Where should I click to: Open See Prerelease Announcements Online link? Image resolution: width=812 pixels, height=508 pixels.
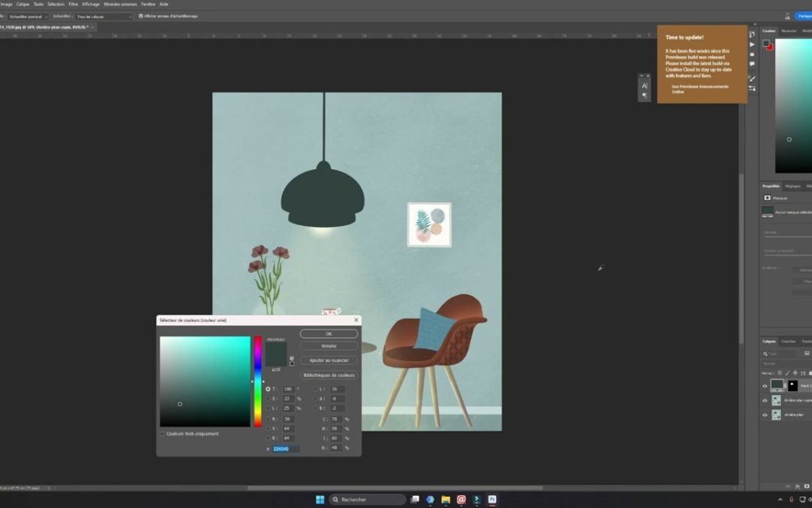pyautogui.click(x=700, y=89)
